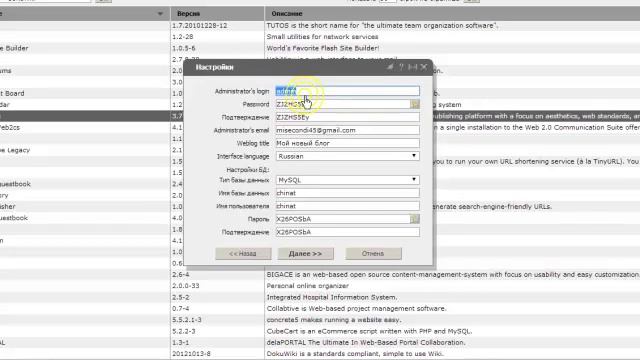The height and width of the screenshot is (360, 640).
Task: Click the pin icon in Настройки title bar
Action: click(390, 67)
